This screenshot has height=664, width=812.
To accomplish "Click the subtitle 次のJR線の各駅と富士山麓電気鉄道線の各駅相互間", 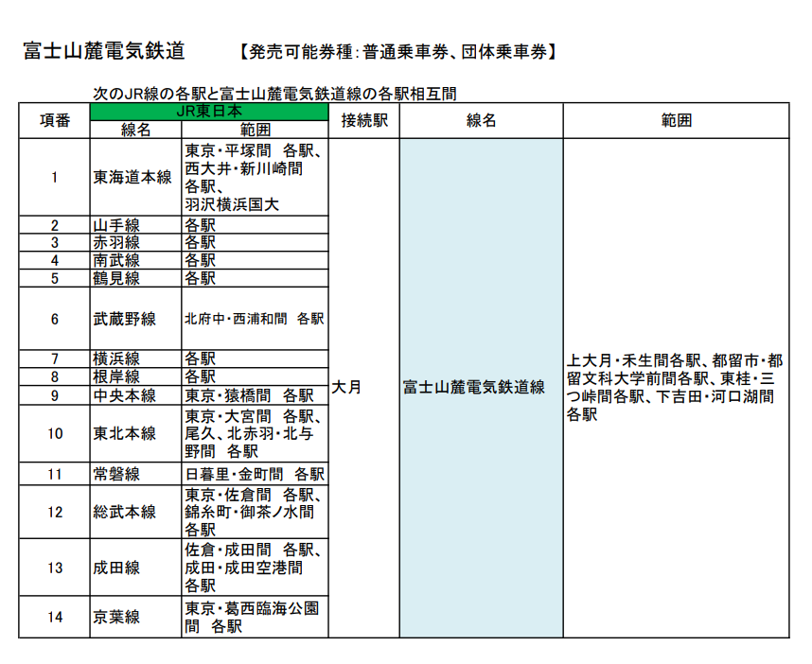I will point(274,94).
